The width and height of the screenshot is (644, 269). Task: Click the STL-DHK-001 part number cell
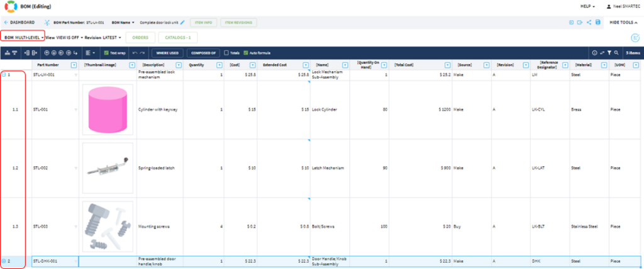point(55,261)
